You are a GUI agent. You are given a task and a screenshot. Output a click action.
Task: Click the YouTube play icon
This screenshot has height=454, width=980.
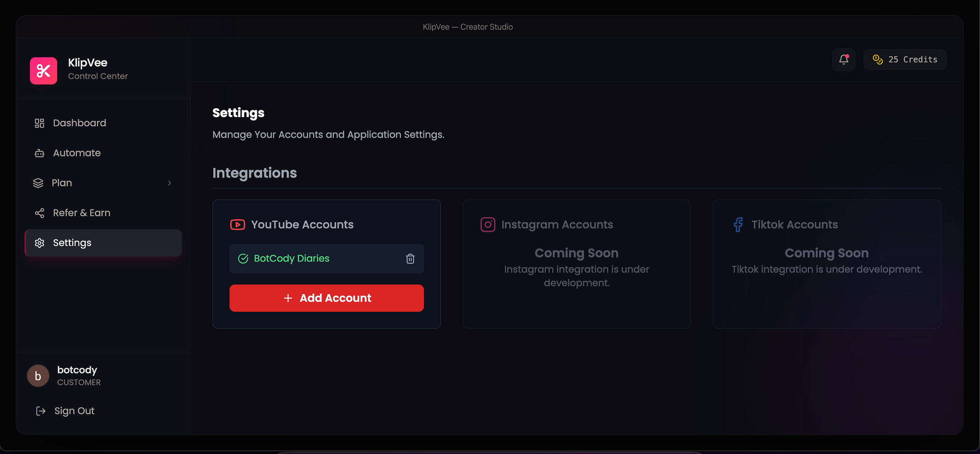click(x=238, y=225)
